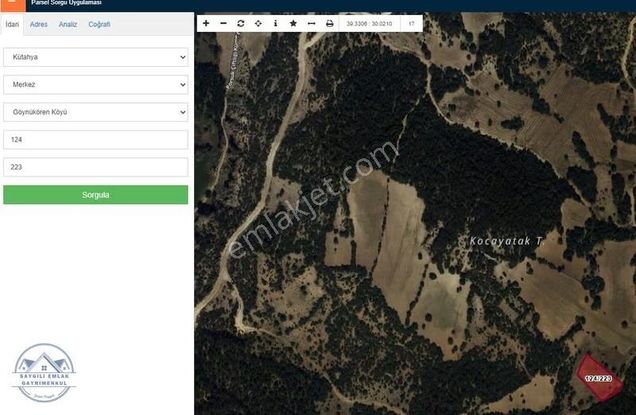Image resolution: width=636 pixels, height=415 pixels.
Task: Open the Kütahya province dropdown
Action: [x=95, y=58]
